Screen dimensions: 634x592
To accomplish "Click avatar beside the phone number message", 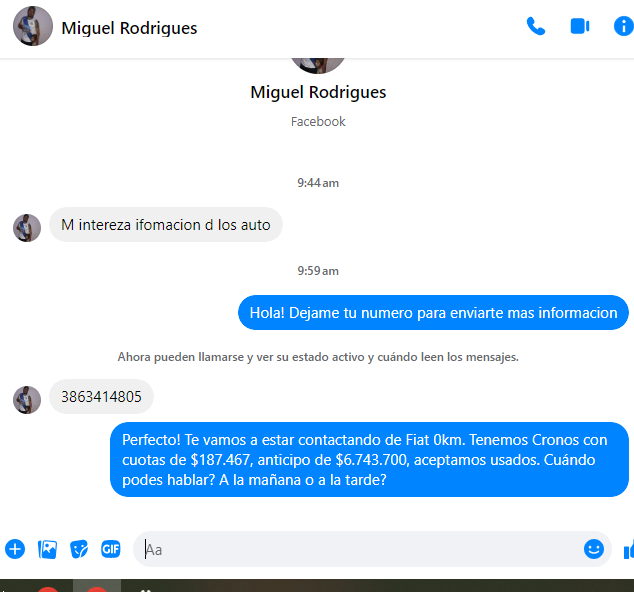I will point(27,400).
